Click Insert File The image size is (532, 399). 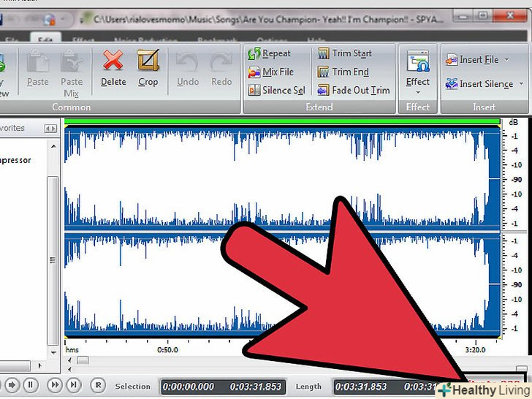(x=472, y=60)
